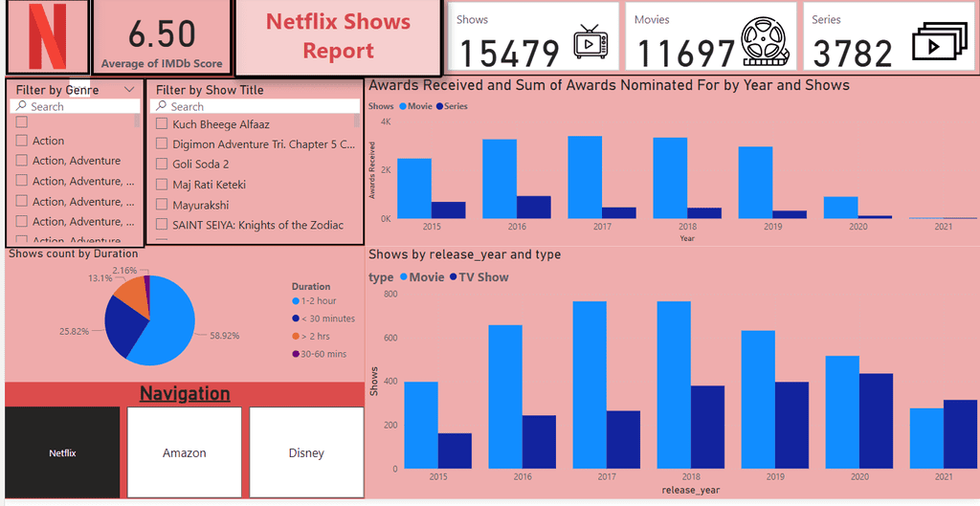Click the Show Title search box
Screen dimensions: 980x506
[255, 106]
